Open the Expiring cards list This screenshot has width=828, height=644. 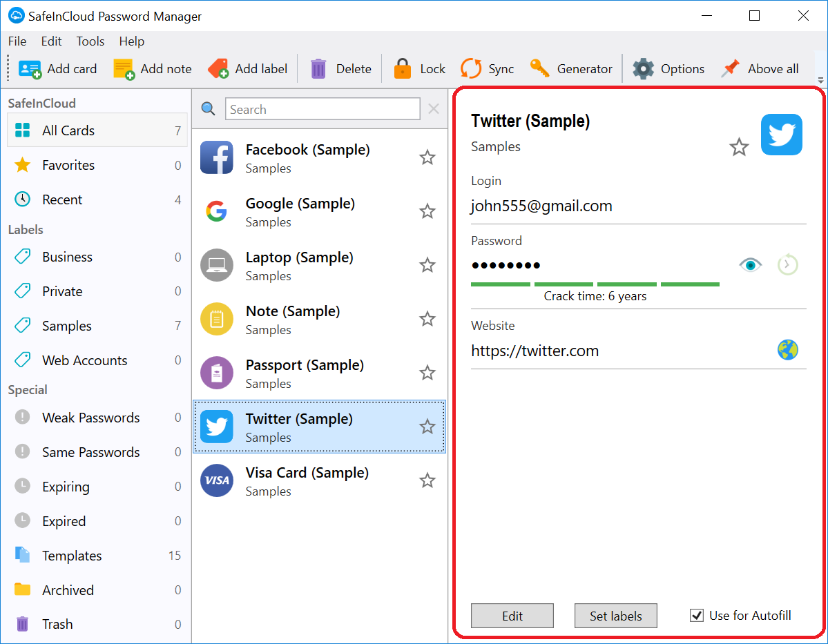pos(97,486)
